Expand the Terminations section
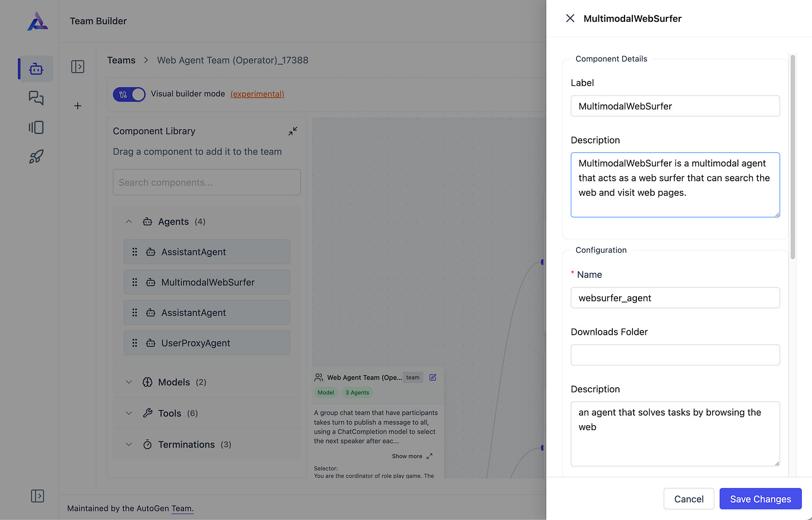Screen dimensions: 812x520 [x=129, y=444]
